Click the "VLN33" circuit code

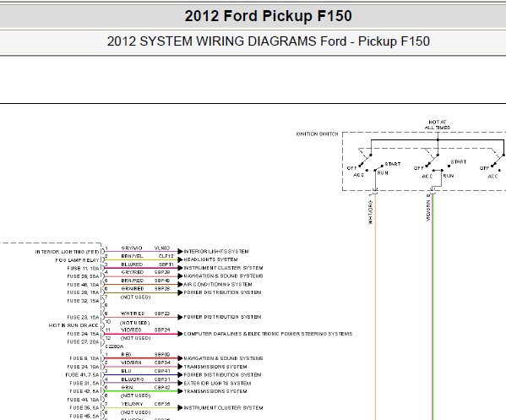point(162,248)
